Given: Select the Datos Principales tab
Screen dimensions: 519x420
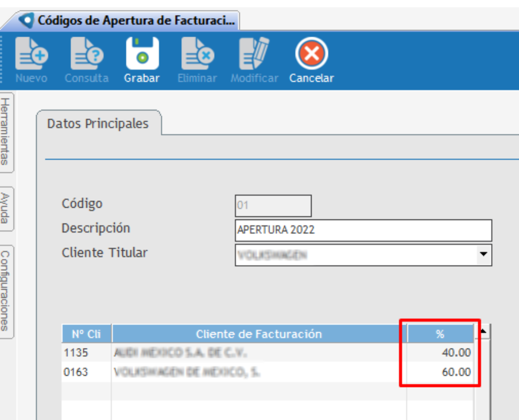Looking at the screenshot, I should [x=98, y=124].
